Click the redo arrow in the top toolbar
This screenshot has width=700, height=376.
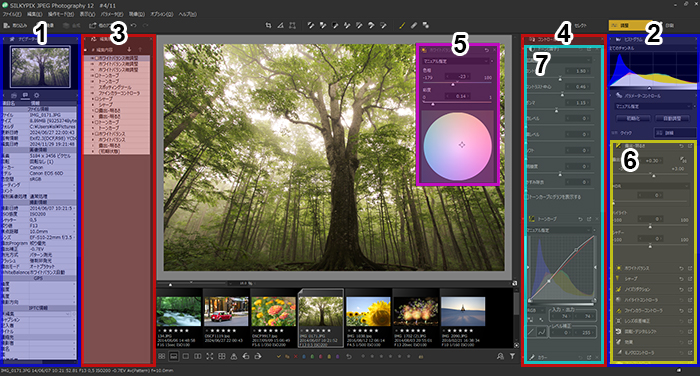[145, 26]
